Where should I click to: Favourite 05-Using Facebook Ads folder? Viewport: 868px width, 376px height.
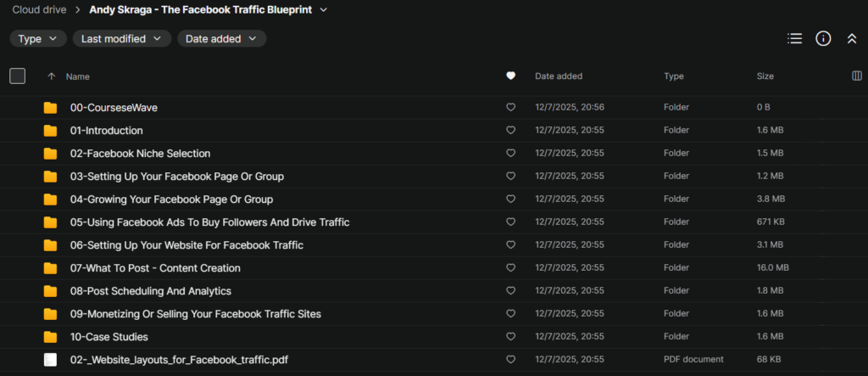511,222
